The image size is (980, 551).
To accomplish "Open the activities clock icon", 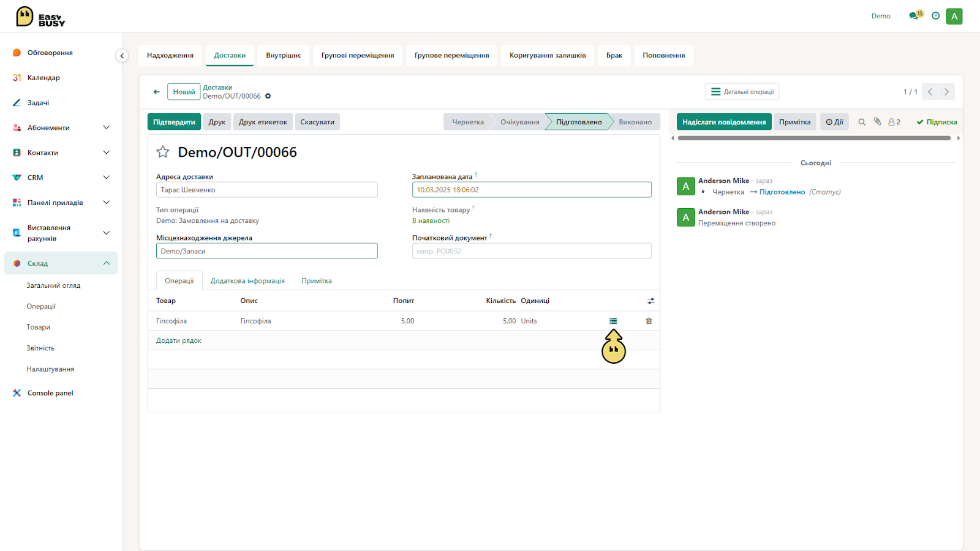I will [935, 16].
